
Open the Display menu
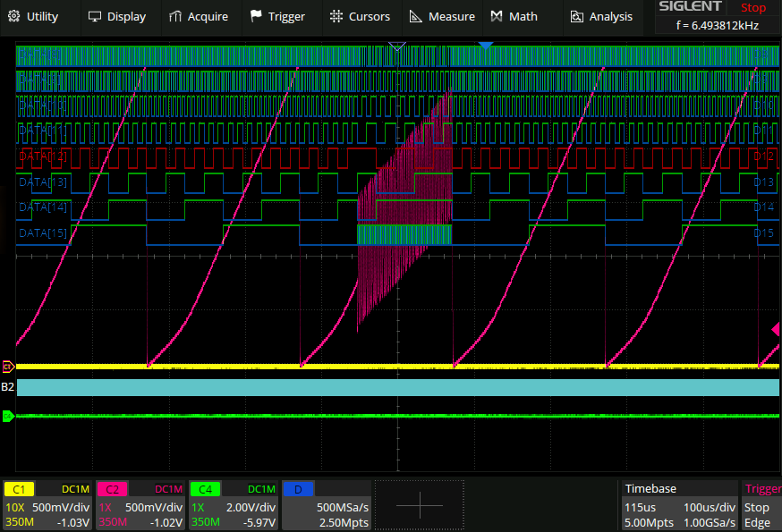[115, 16]
